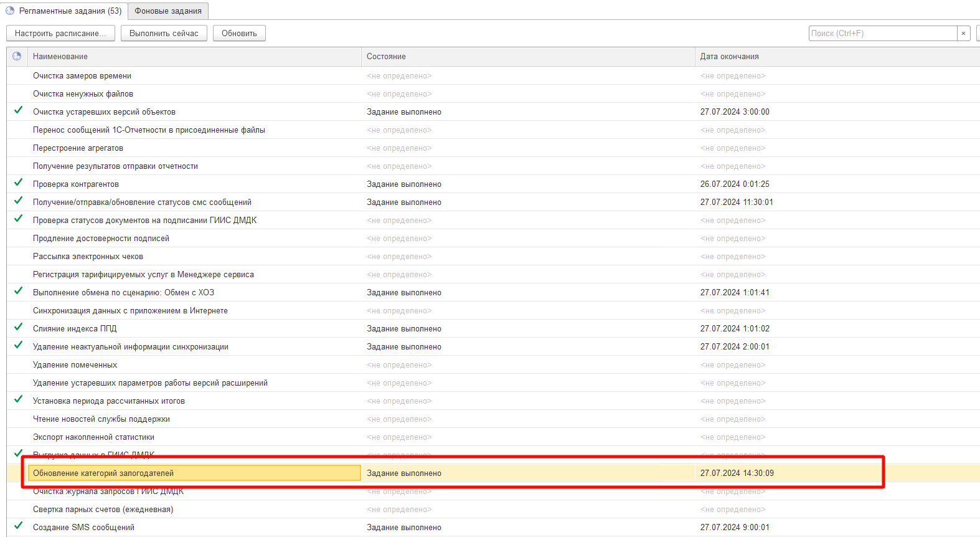Click end date 27.07.2024 1:01:41

coord(735,292)
